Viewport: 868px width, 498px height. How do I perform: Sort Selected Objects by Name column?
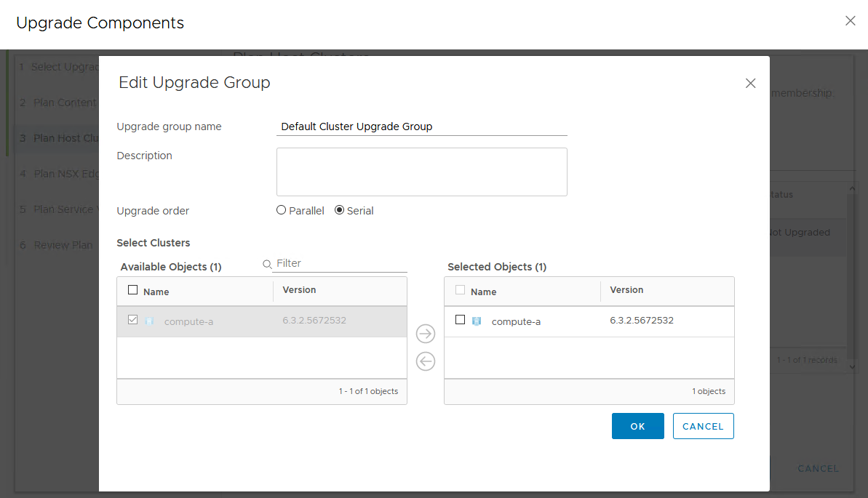click(x=483, y=292)
